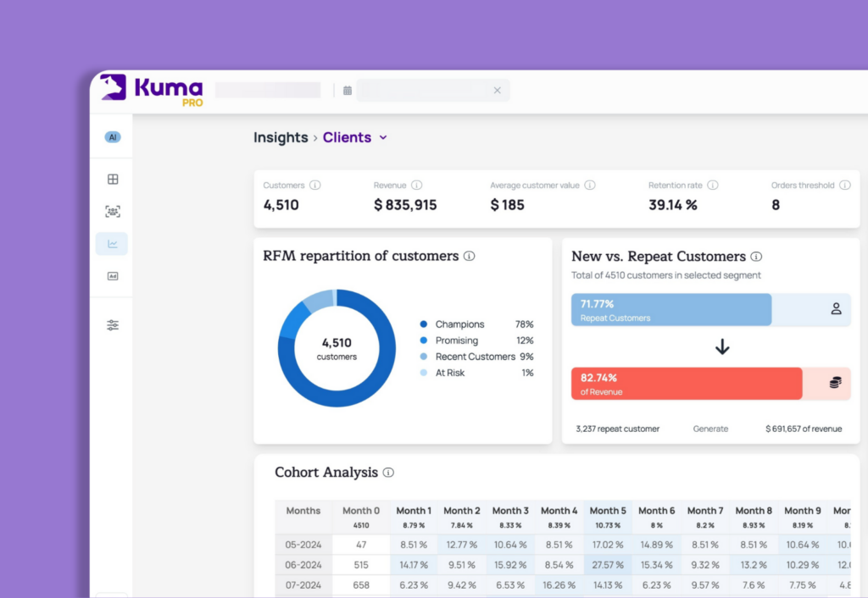Click the Months column header
The height and width of the screenshot is (598, 868).
click(303, 517)
